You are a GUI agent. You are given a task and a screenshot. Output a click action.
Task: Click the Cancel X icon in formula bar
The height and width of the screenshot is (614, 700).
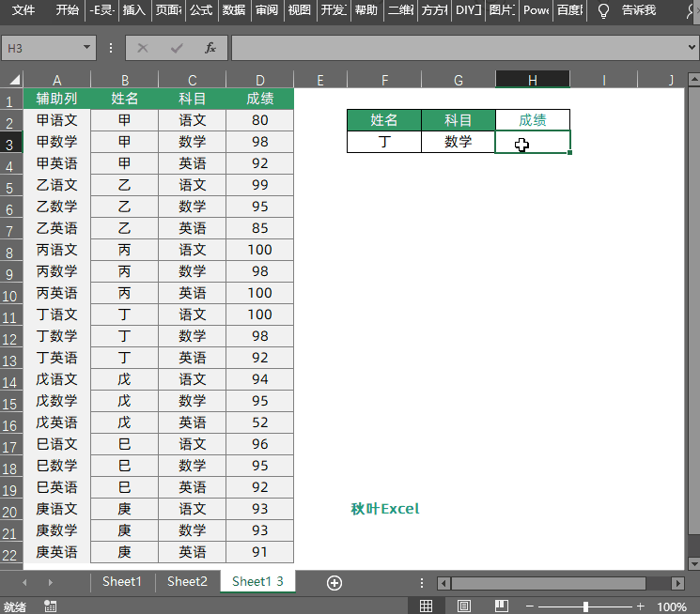coord(143,48)
